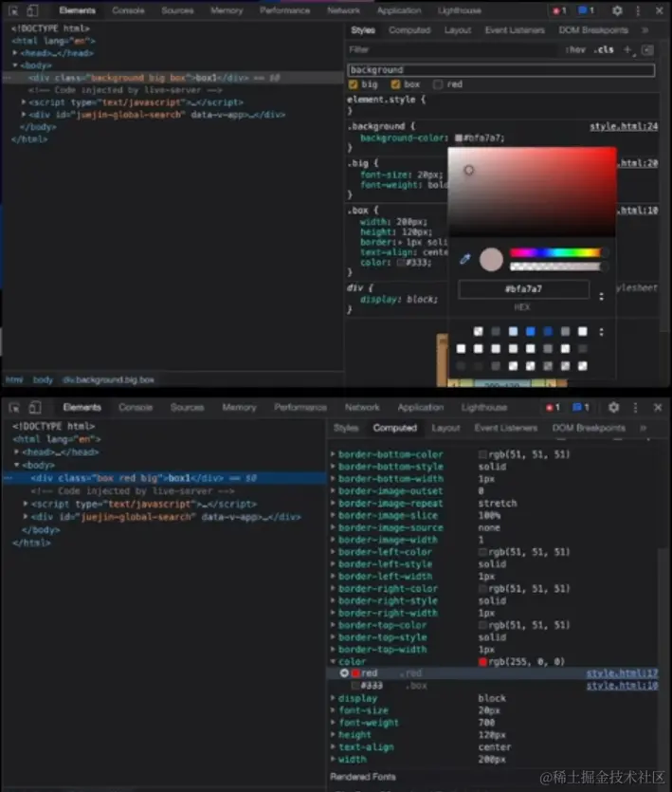
Task: Toggle the box class checkbox
Action: click(x=396, y=84)
